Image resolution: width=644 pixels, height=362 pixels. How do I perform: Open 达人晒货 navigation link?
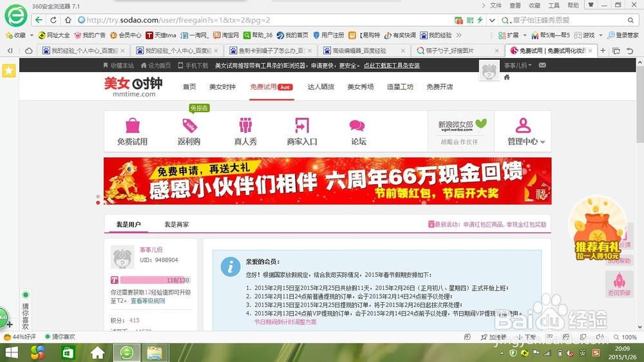point(321,87)
